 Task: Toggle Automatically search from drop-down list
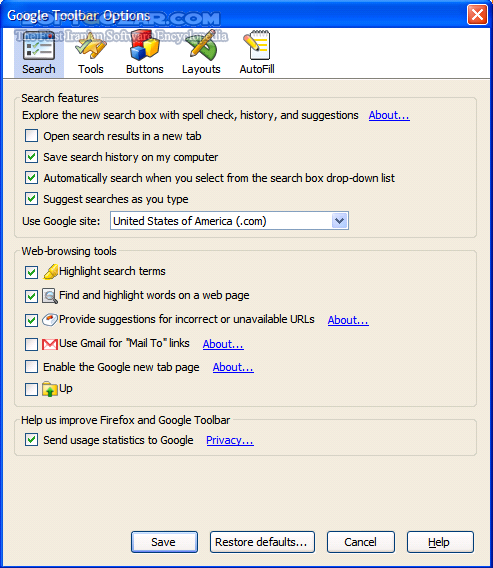pyautogui.click(x=32, y=178)
